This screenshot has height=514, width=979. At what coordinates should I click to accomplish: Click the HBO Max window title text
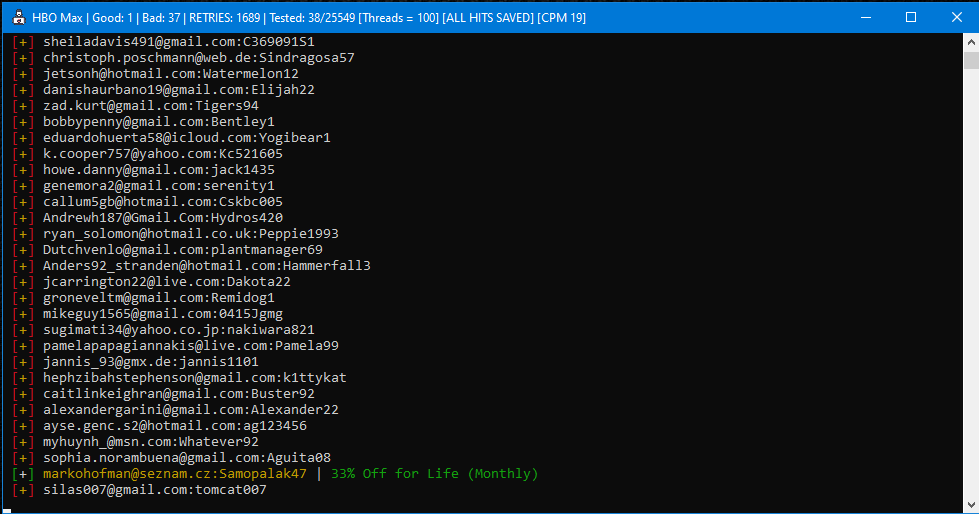309,18
